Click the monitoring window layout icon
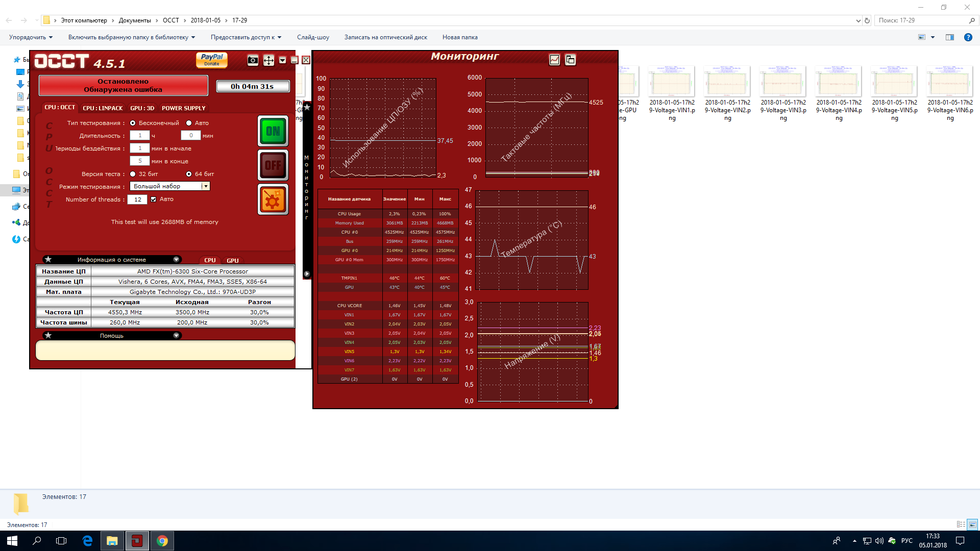This screenshot has width=980, height=551. 570,60
